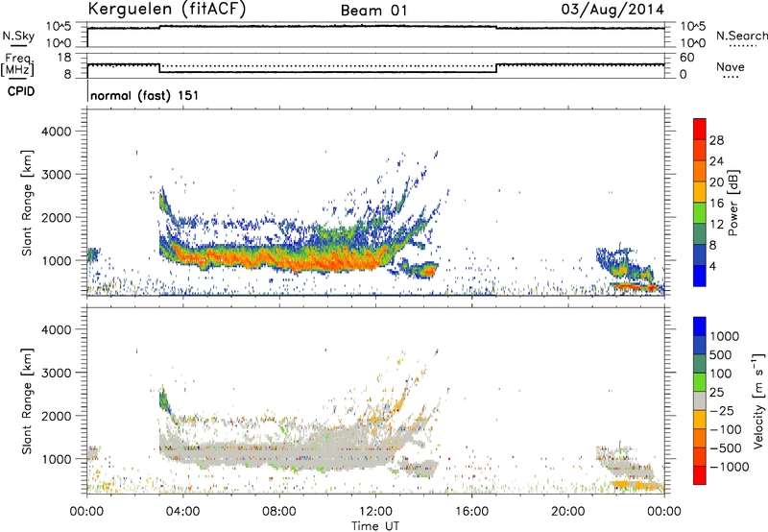Click the 'Kerguelen (fitACF)' title text
This screenshot has width=768, height=532.
tap(166, 10)
